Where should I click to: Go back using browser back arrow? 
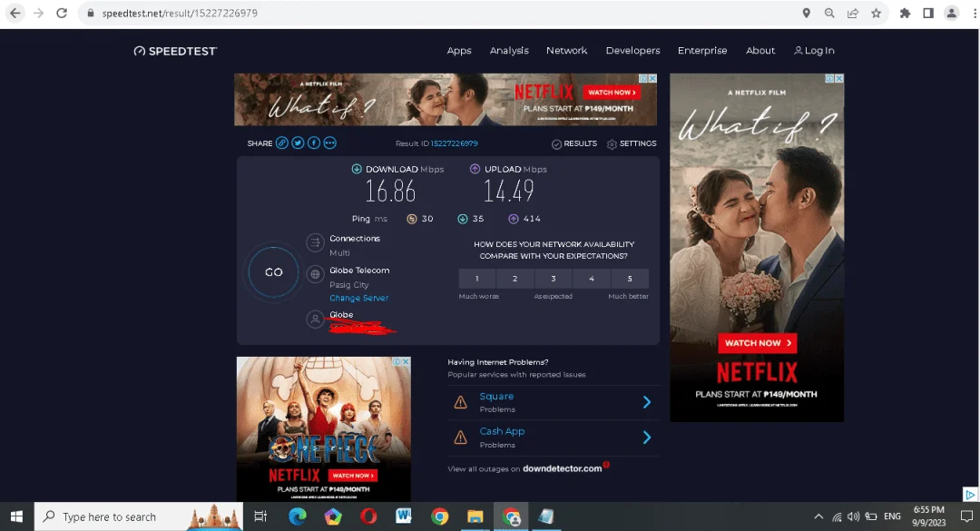15,13
